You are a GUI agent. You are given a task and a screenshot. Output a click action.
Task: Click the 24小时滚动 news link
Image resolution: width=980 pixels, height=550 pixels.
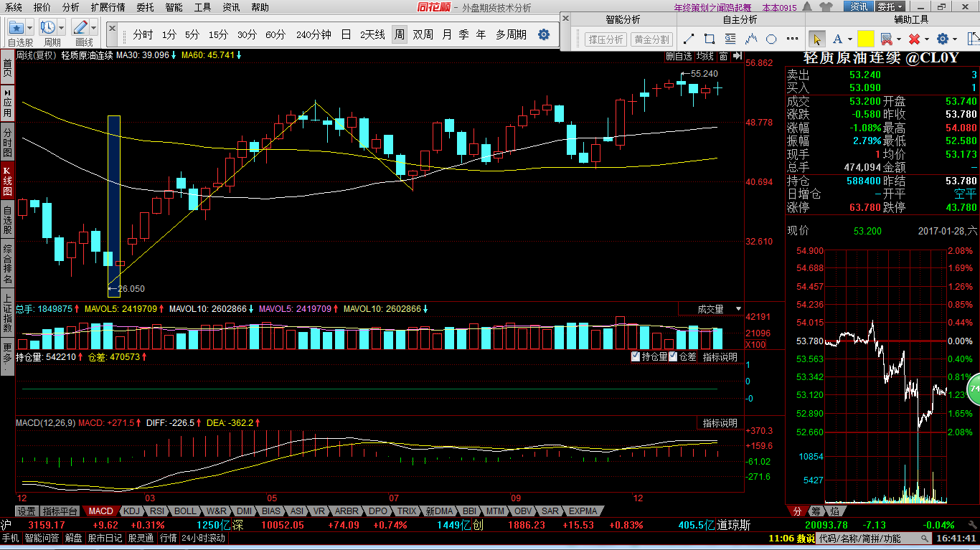(x=203, y=538)
